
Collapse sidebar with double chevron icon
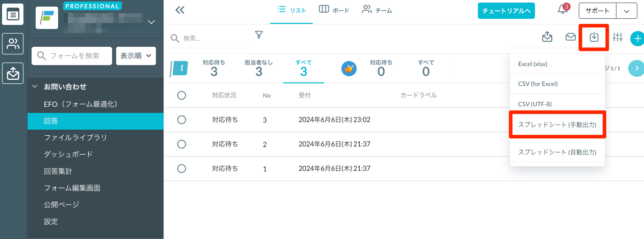[179, 10]
